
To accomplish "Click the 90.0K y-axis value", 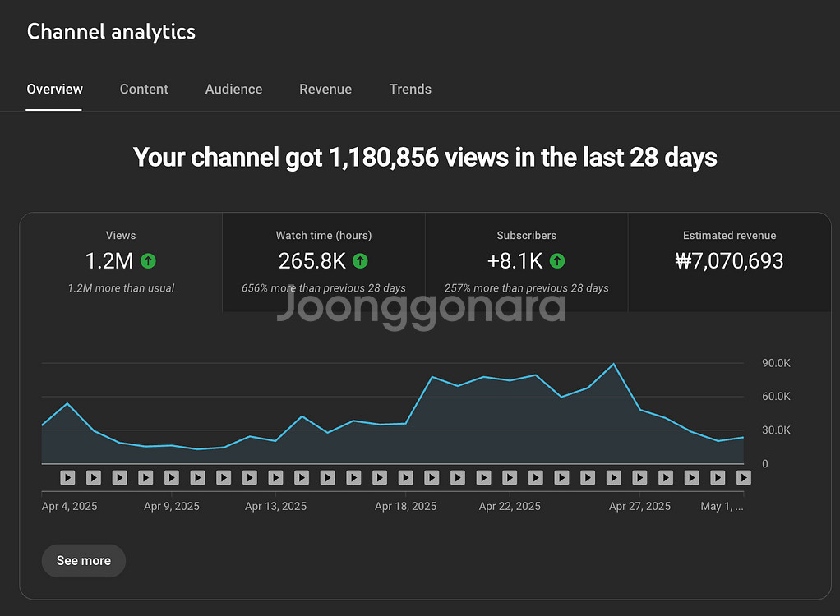I will (x=776, y=363).
